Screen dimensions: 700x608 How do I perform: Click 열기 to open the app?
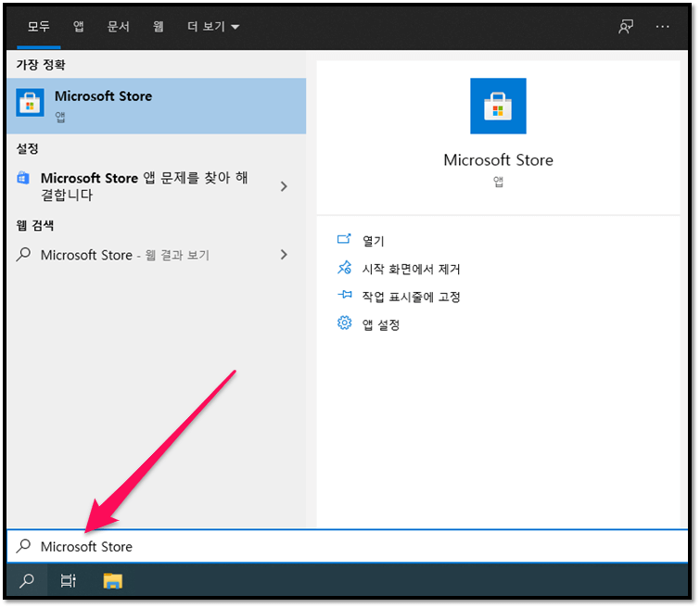374,241
